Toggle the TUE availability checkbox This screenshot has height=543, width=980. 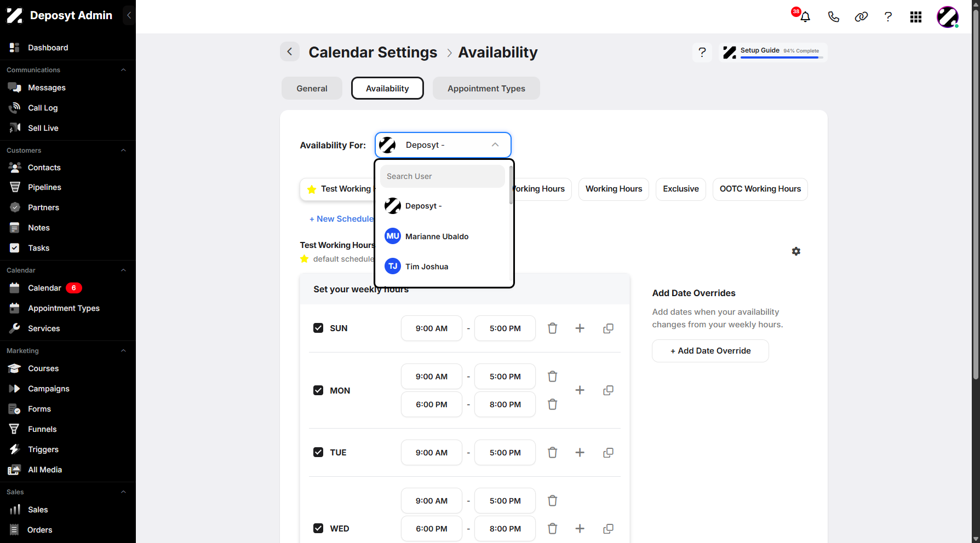pyautogui.click(x=318, y=453)
